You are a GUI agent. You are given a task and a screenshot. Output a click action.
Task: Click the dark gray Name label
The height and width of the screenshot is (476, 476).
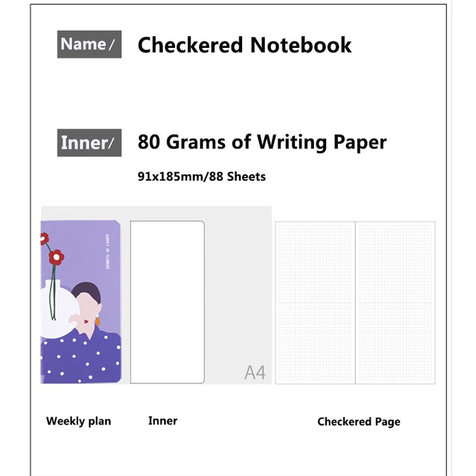pyautogui.click(x=89, y=44)
